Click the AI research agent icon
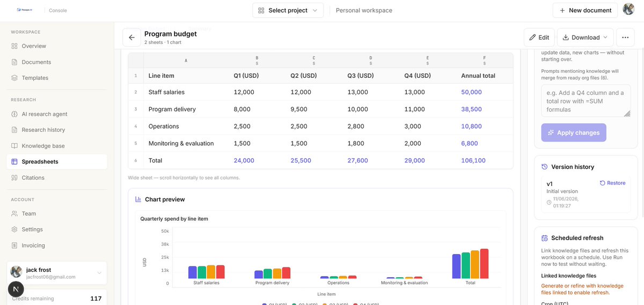Image resolution: width=644 pixels, height=305 pixels. (x=14, y=114)
